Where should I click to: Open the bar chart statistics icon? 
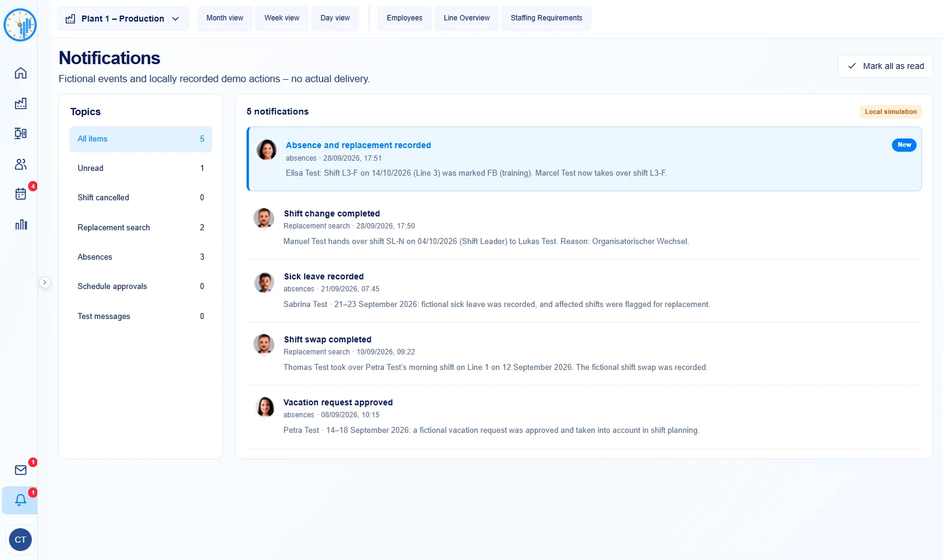click(x=20, y=224)
